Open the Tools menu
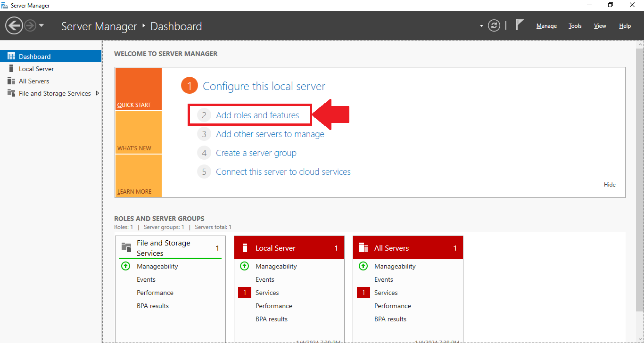The height and width of the screenshot is (343, 644). [575, 26]
